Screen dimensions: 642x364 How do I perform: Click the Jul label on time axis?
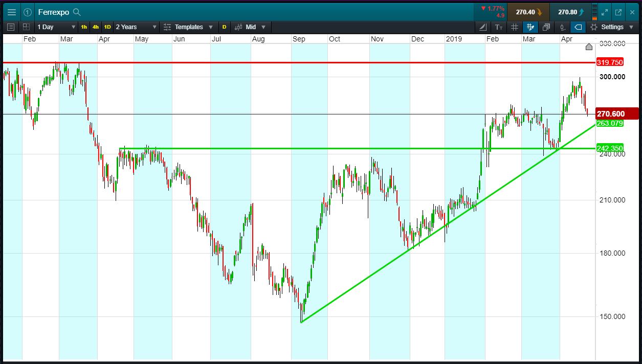(x=216, y=39)
